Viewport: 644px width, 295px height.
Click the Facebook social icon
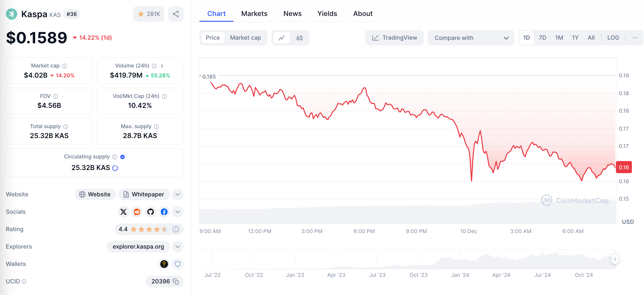pos(164,212)
